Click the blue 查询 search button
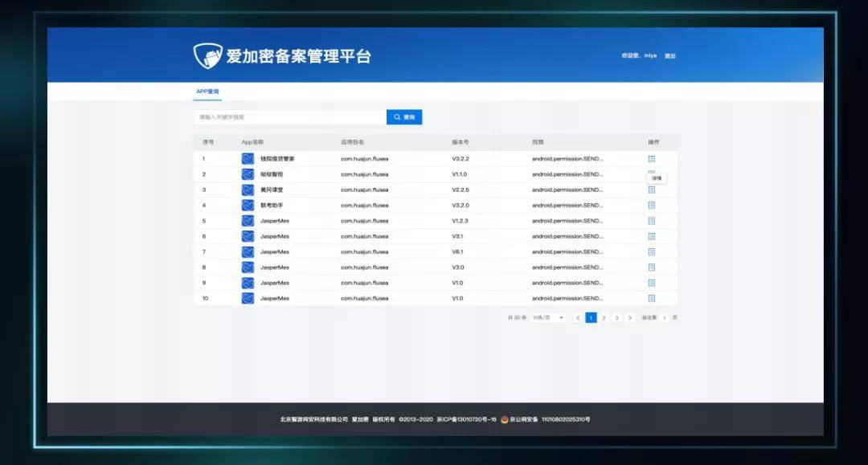Screen dimensions: 868x465 point(404,117)
